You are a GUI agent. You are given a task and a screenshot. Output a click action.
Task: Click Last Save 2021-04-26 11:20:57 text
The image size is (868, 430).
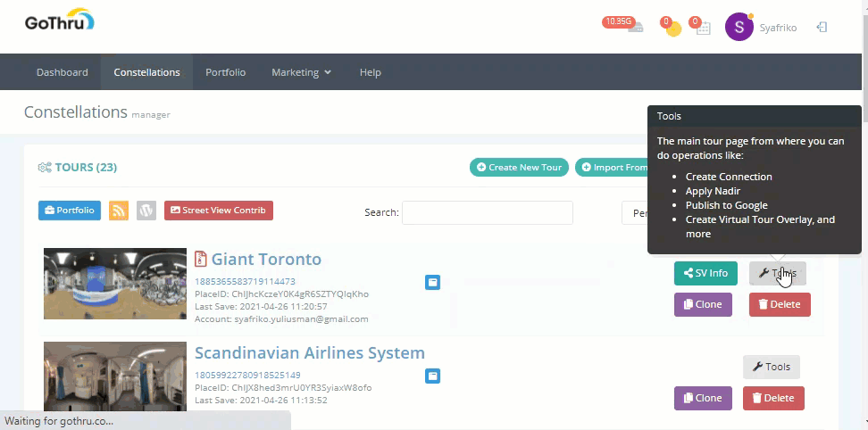tap(261, 307)
